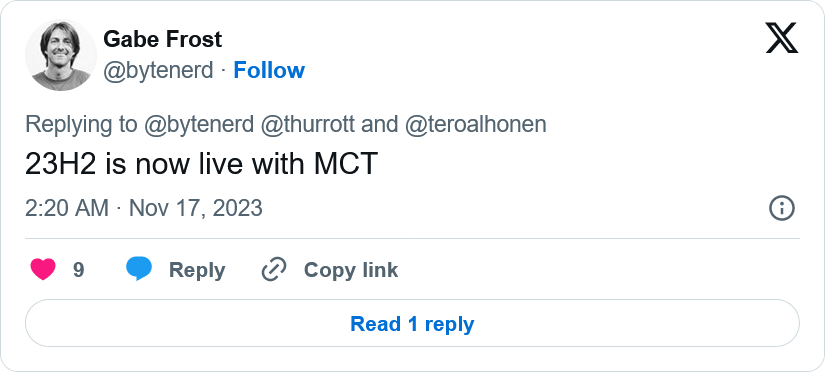This screenshot has height=372, width=825.
Task: Click the Nov 17, 2023 date
Action: 196,208
